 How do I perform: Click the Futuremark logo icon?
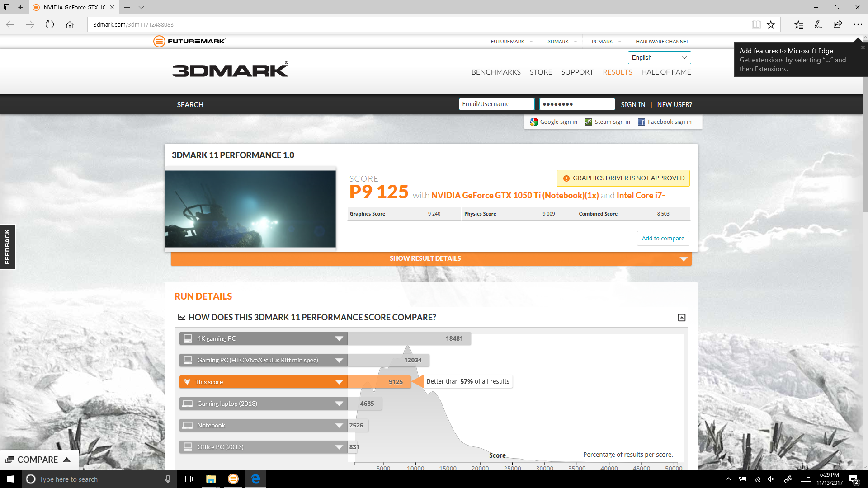tap(159, 41)
